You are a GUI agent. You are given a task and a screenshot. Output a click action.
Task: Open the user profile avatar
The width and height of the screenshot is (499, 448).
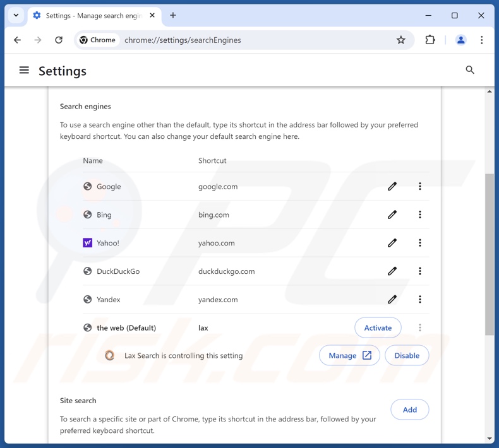tap(460, 40)
